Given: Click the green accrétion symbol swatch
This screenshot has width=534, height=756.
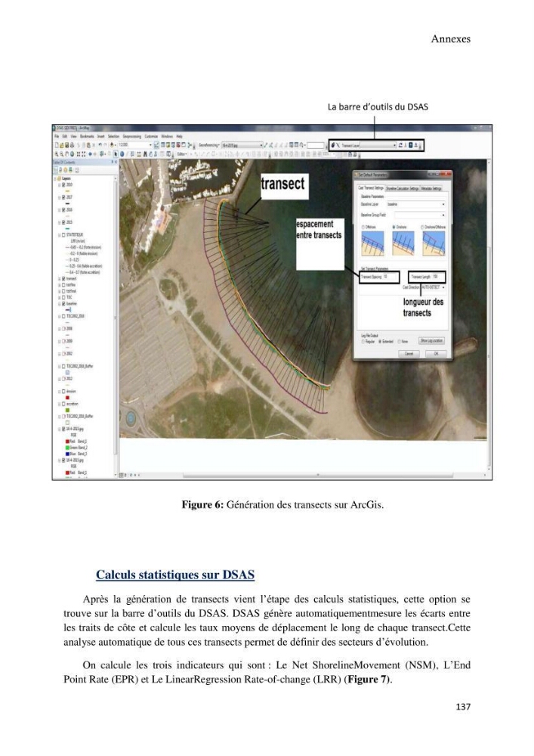Looking at the screenshot, I should pos(67,411).
